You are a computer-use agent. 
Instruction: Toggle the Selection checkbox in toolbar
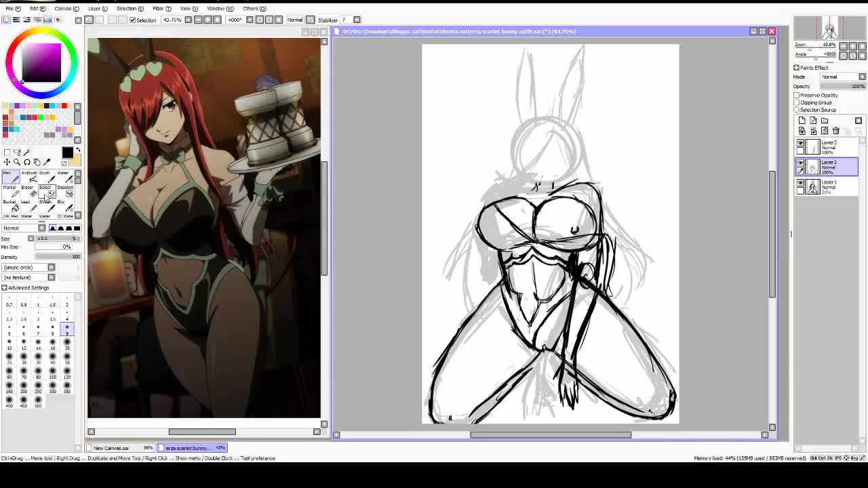pyautogui.click(x=132, y=20)
